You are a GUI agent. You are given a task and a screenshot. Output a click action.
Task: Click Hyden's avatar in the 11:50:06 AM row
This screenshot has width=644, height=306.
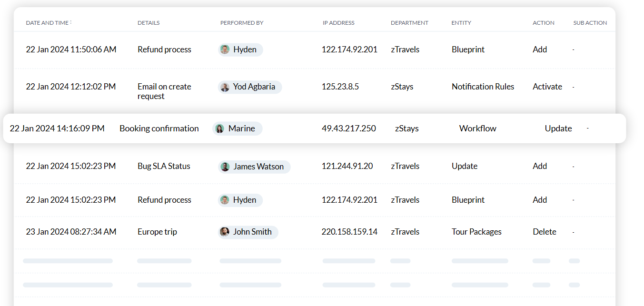(225, 49)
